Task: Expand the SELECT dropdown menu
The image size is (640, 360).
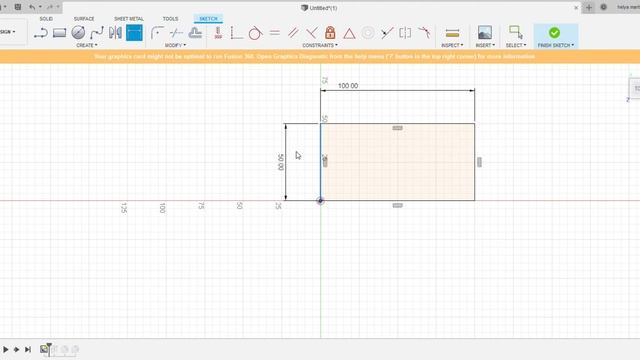Action: tap(516, 45)
